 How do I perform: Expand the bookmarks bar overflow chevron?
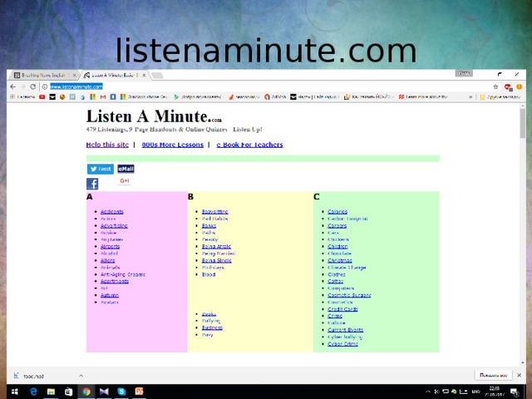470,97
